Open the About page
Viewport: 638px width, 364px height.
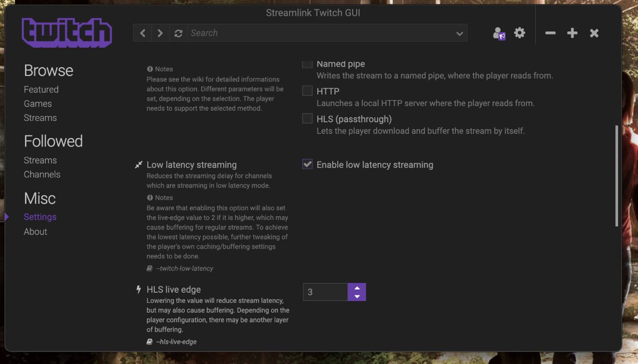click(35, 231)
